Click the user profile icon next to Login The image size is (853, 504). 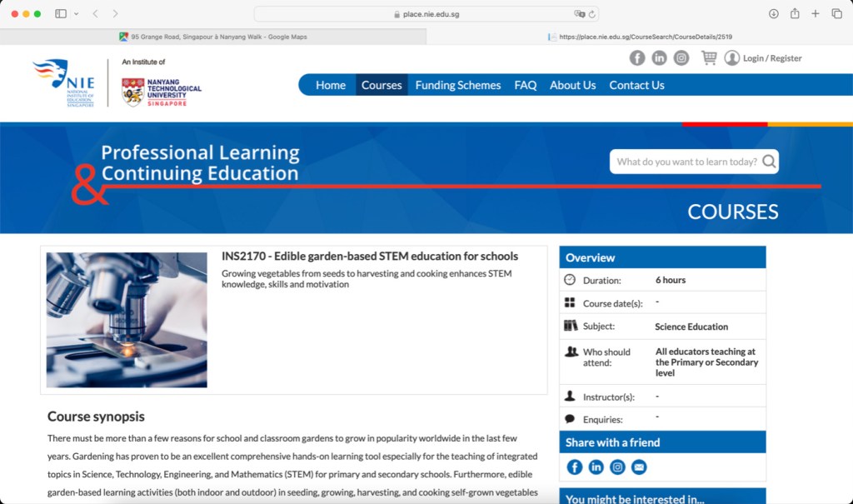tap(732, 57)
